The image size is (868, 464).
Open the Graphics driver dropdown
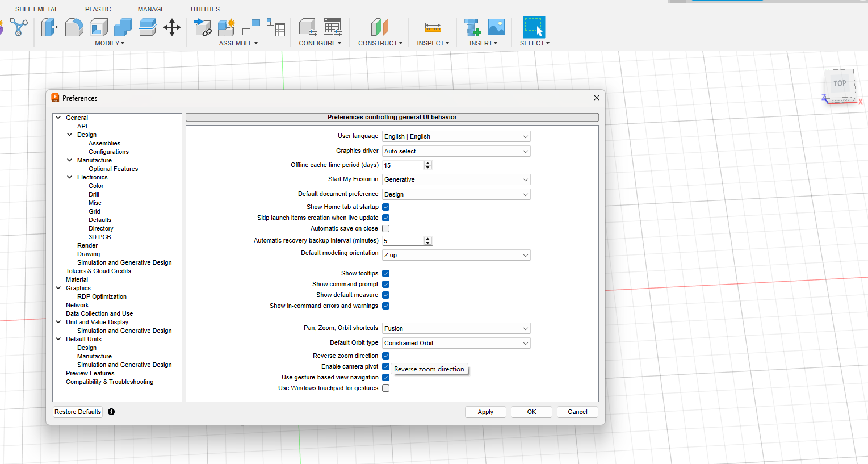[x=456, y=151]
